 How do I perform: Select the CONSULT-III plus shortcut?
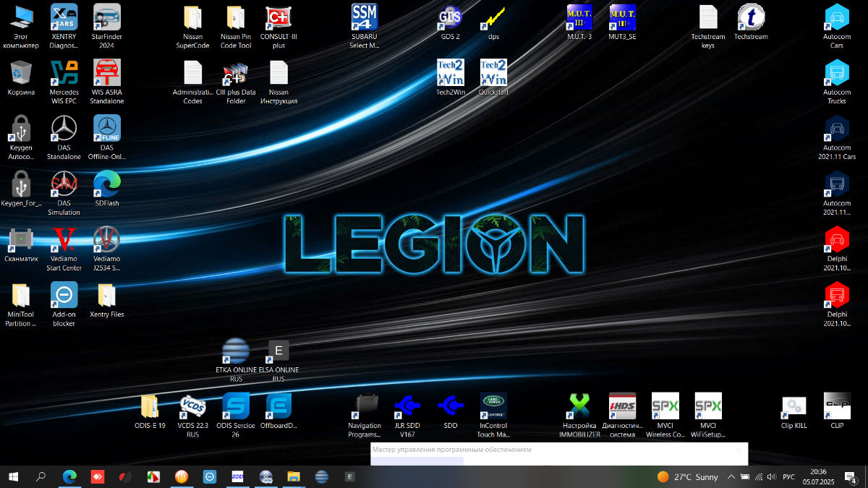[x=278, y=17]
